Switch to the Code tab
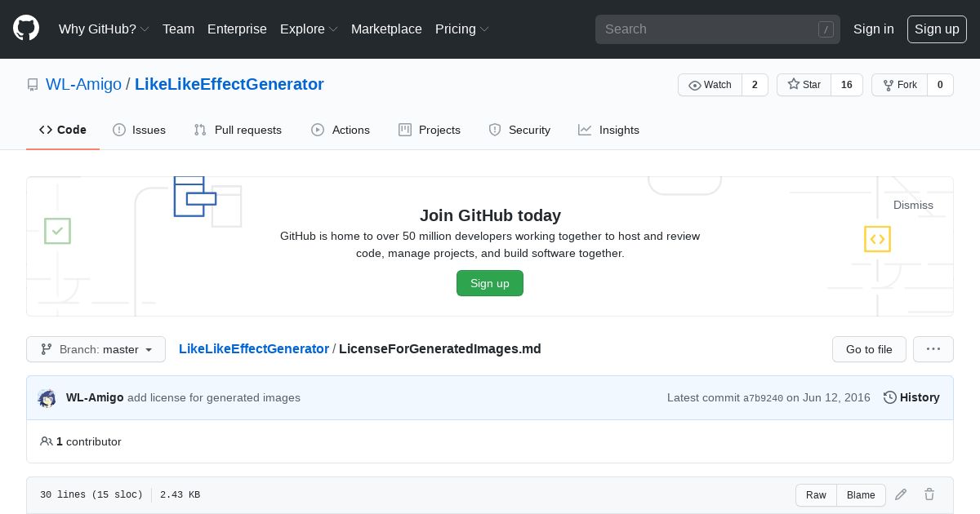980x514 pixels. pyautogui.click(x=63, y=130)
